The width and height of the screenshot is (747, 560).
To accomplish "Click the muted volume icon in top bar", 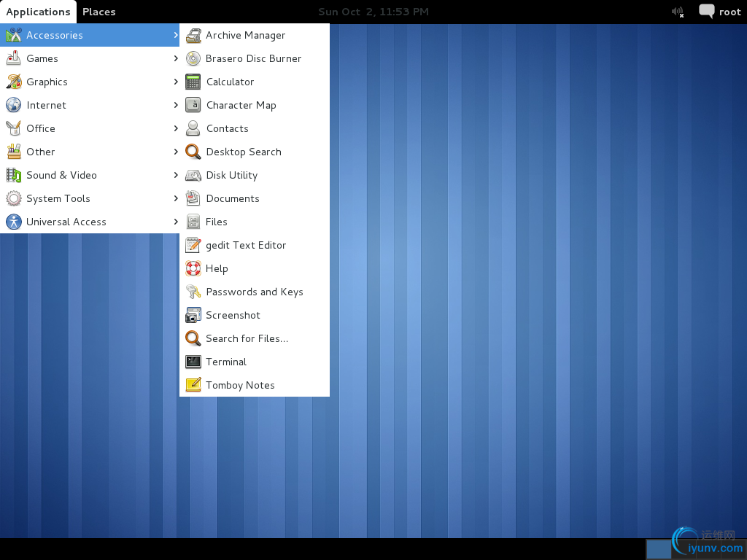I will 678,12.
